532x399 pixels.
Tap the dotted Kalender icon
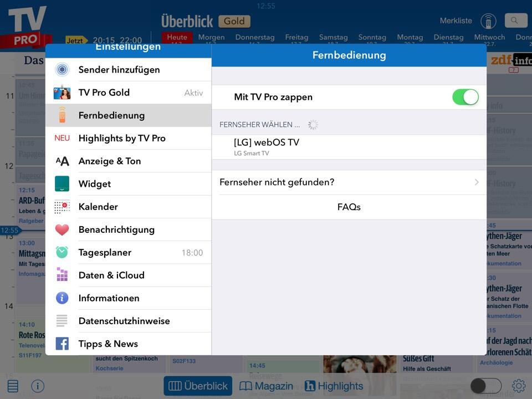coord(62,206)
